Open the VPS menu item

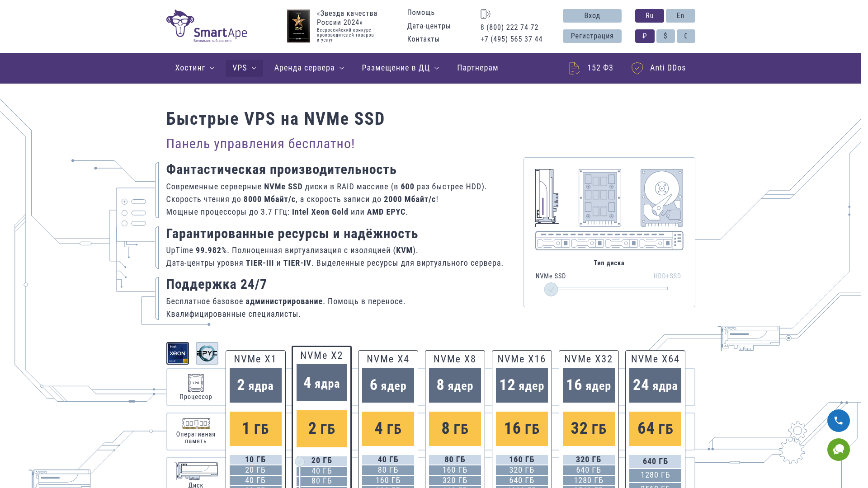pos(244,68)
